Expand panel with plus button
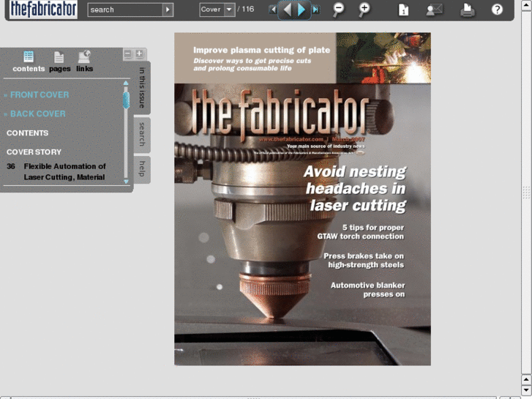This screenshot has width=532, height=399. (x=139, y=53)
